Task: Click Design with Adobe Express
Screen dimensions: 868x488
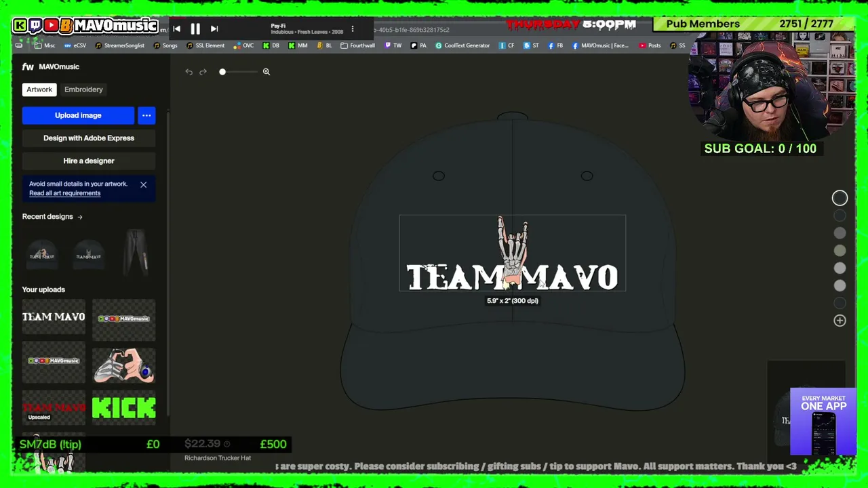Action: tap(89, 138)
